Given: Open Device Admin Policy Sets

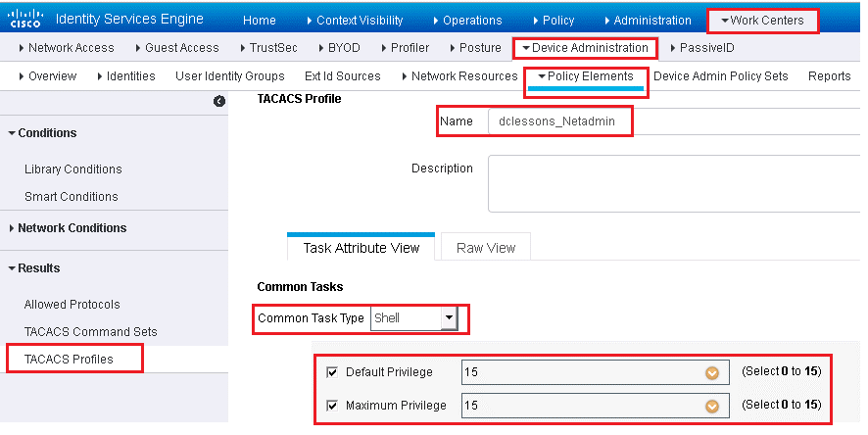Looking at the screenshot, I should (721, 76).
